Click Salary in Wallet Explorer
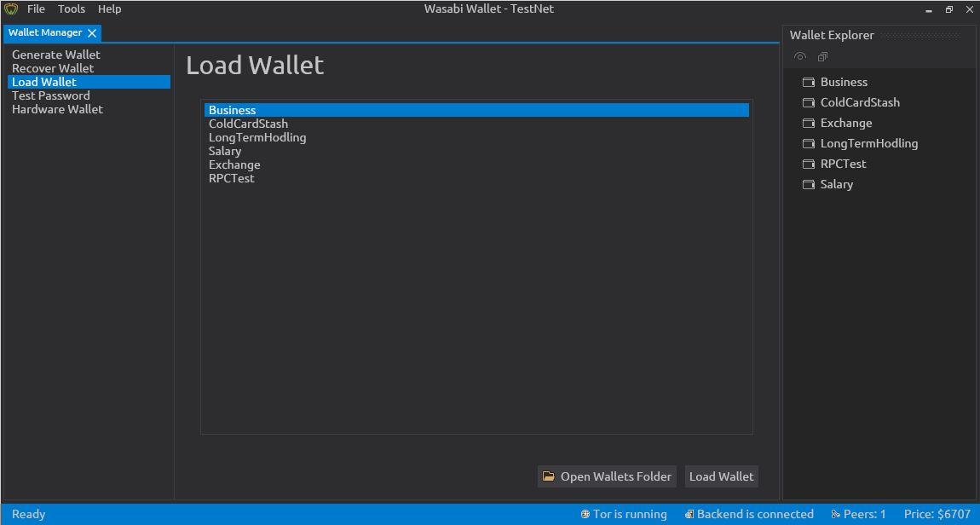 (x=836, y=184)
